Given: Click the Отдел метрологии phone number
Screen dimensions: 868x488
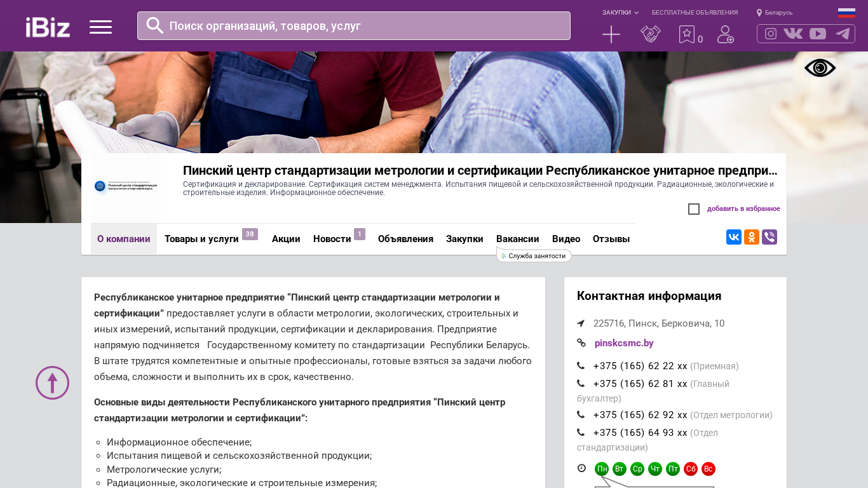Looking at the screenshot, I should click(x=641, y=415).
